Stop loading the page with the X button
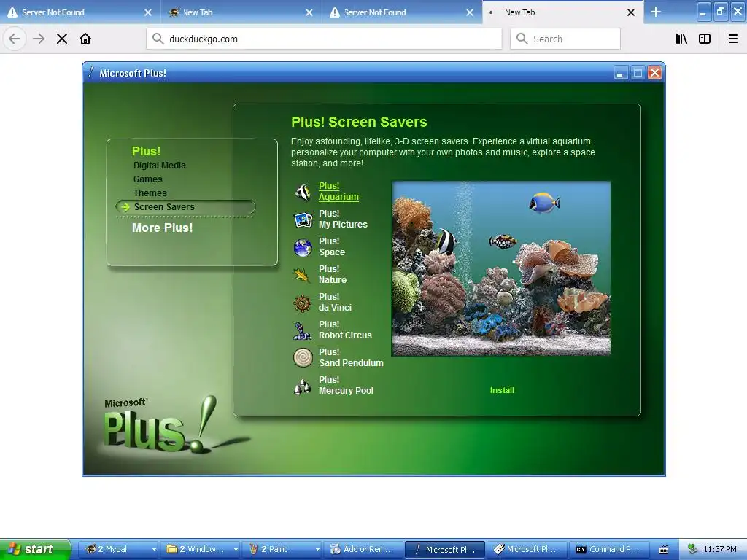Screen dimensions: 747x560 tap(62, 39)
